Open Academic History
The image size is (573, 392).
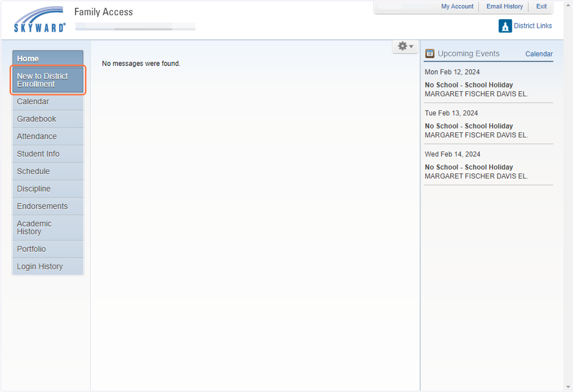[x=48, y=228]
